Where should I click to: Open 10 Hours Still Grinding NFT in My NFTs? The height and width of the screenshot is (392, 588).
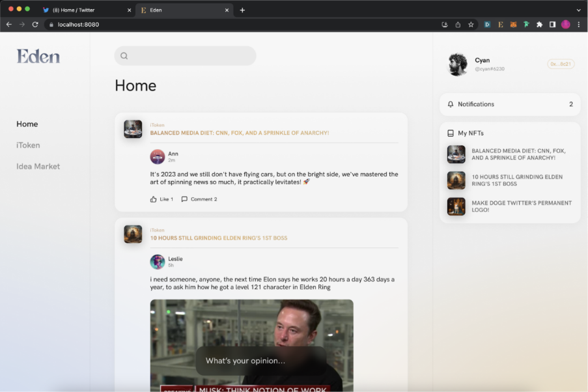pyautogui.click(x=510, y=180)
